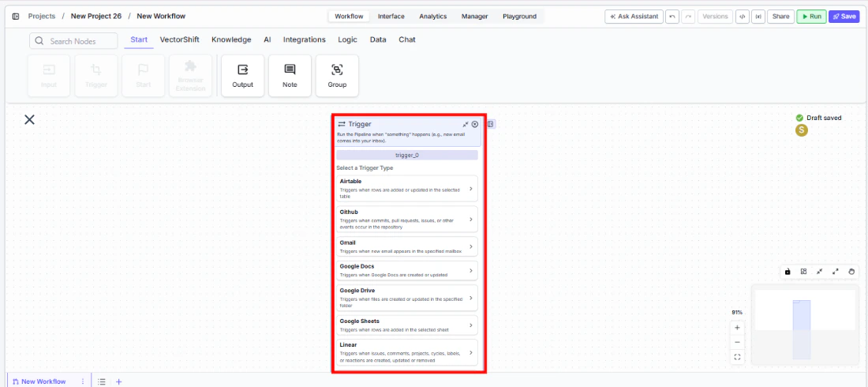This screenshot has width=868, height=387.
Task: Select the Logic node category
Action: point(348,40)
